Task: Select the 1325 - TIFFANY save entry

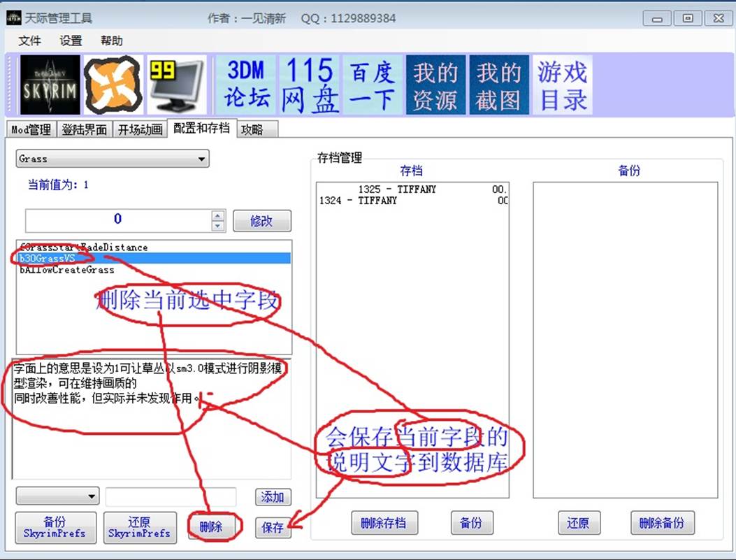Action: (397, 189)
